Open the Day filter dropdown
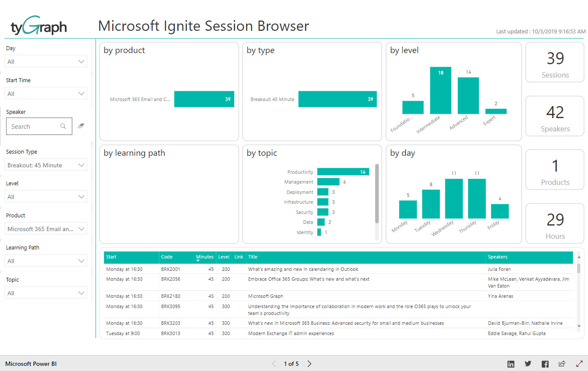 point(46,62)
